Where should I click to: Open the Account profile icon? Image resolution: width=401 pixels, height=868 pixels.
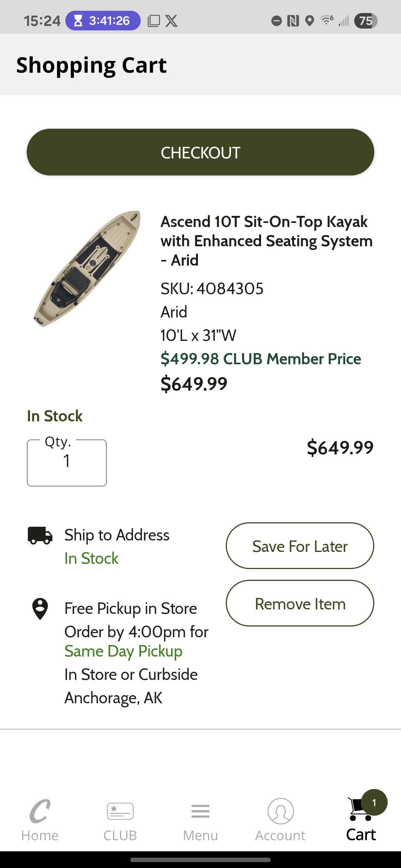pyautogui.click(x=280, y=811)
